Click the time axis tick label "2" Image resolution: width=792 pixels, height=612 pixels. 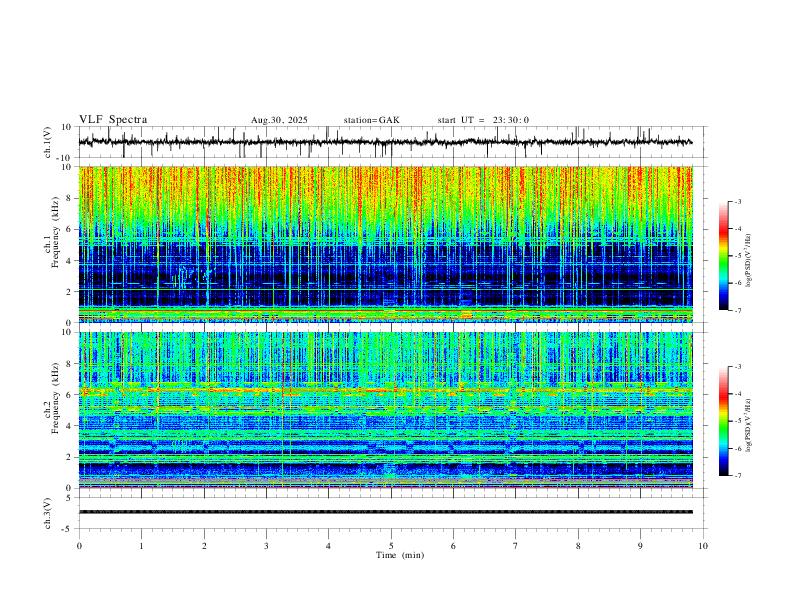(x=204, y=546)
